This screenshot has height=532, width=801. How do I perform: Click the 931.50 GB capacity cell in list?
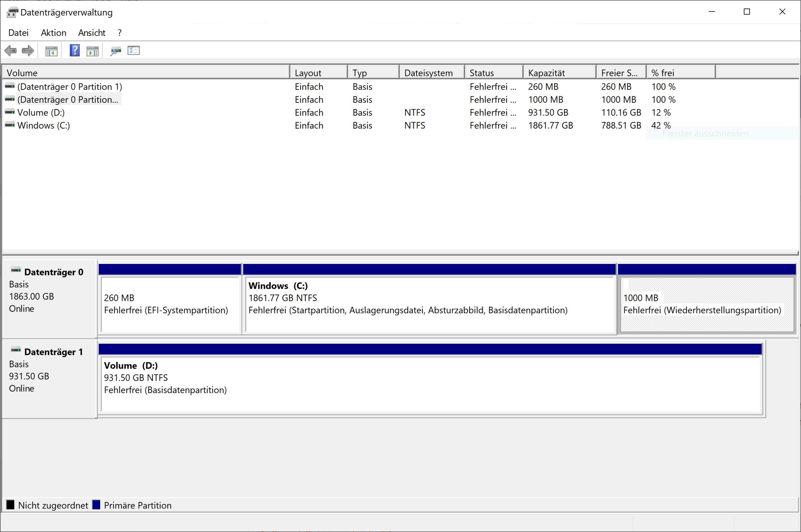[548, 112]
